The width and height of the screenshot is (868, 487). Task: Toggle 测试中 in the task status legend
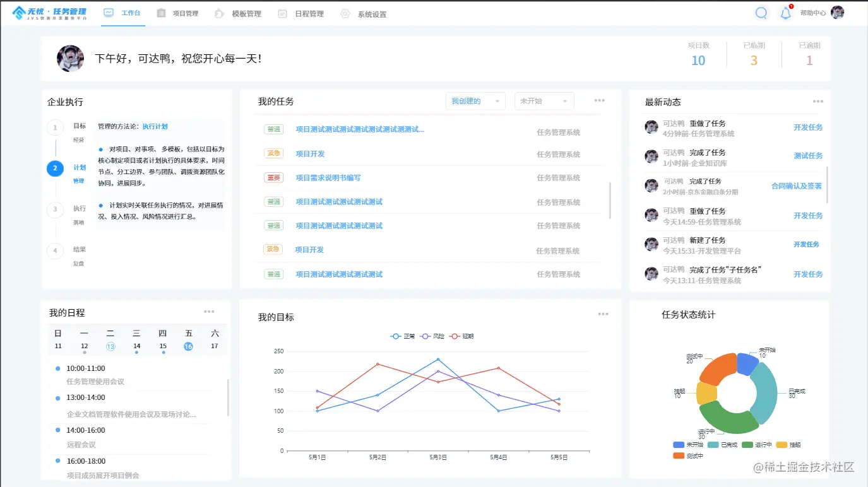tap(689, 455)
